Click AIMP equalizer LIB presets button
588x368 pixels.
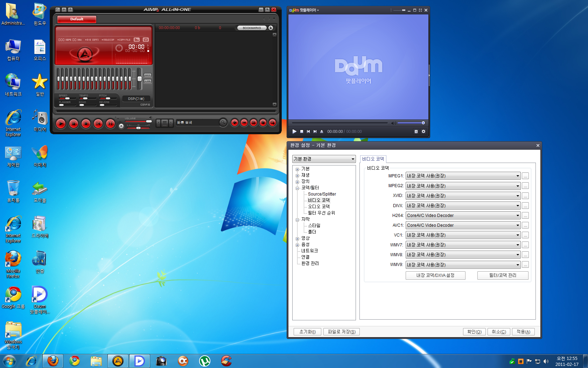[147, 81]
